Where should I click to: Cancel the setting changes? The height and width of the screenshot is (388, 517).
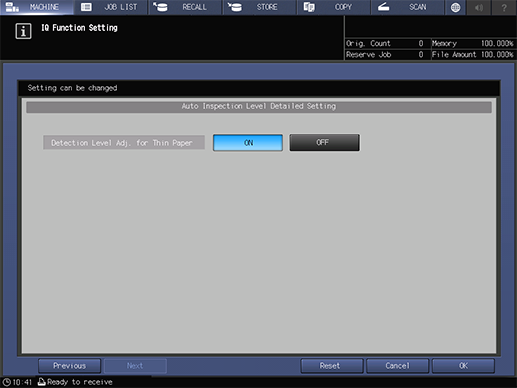(x=397, y=366)
